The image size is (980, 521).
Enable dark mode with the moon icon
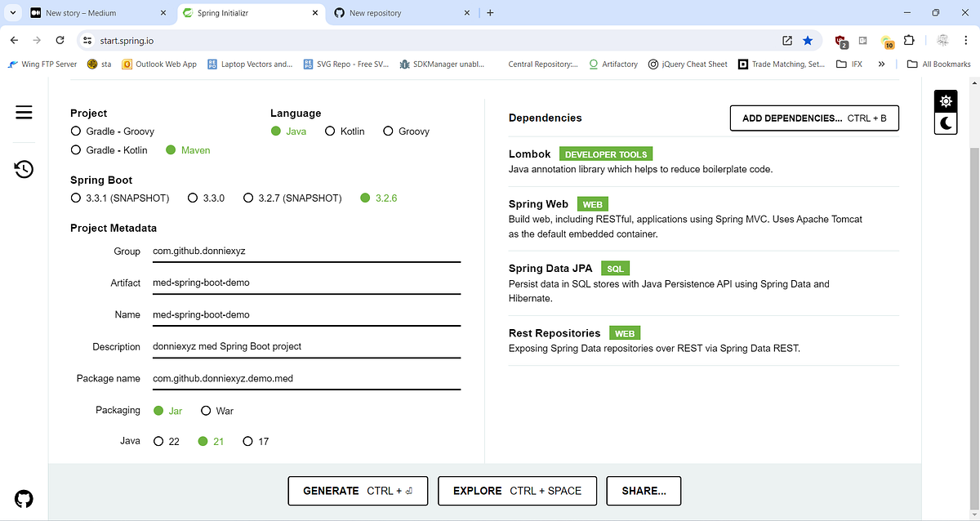click(945, 123)
